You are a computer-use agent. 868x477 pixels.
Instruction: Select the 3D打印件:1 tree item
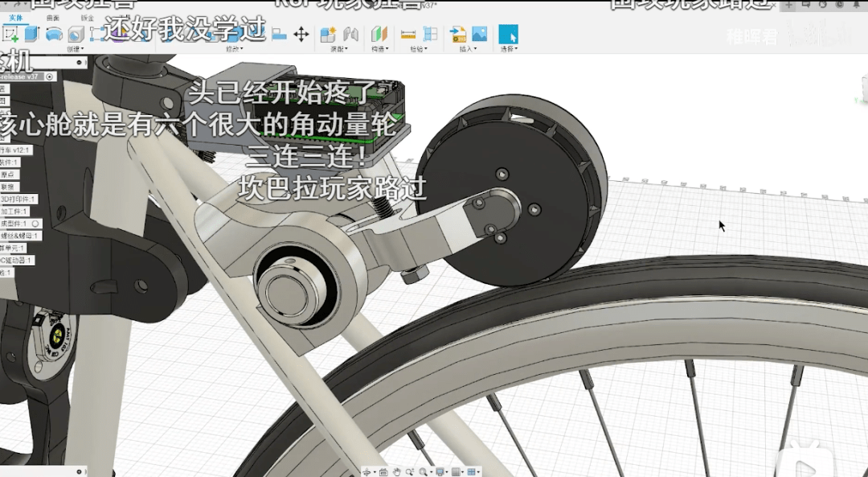point(18,199)
